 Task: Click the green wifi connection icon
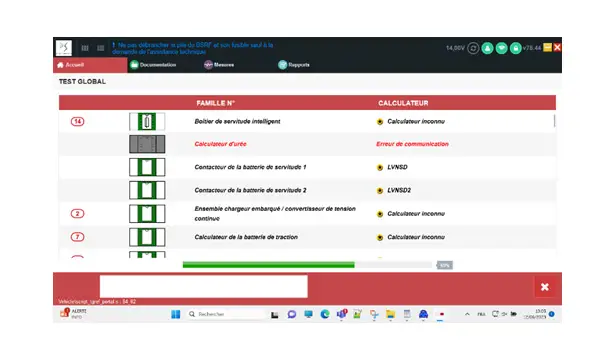click(x=501, y=48)
